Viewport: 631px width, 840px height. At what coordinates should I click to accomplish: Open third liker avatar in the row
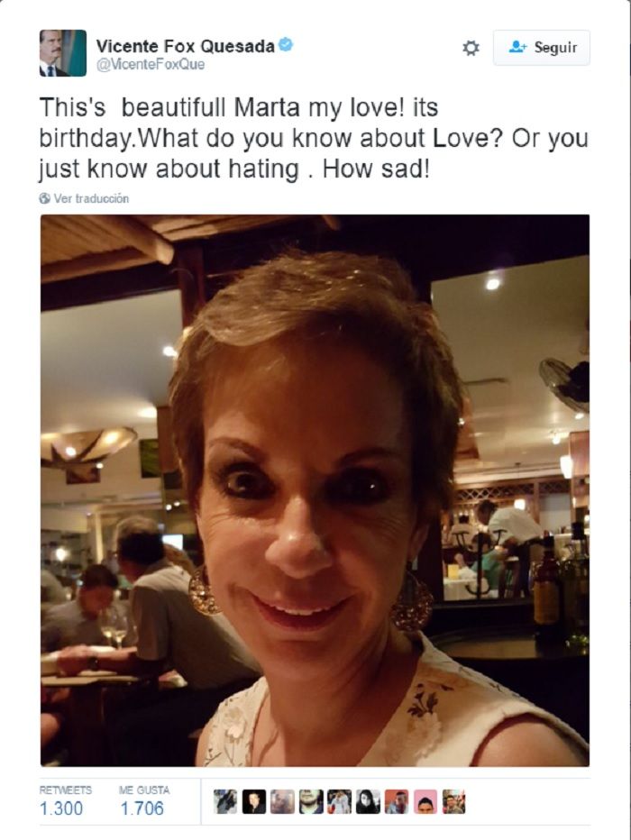click(282, 802)
